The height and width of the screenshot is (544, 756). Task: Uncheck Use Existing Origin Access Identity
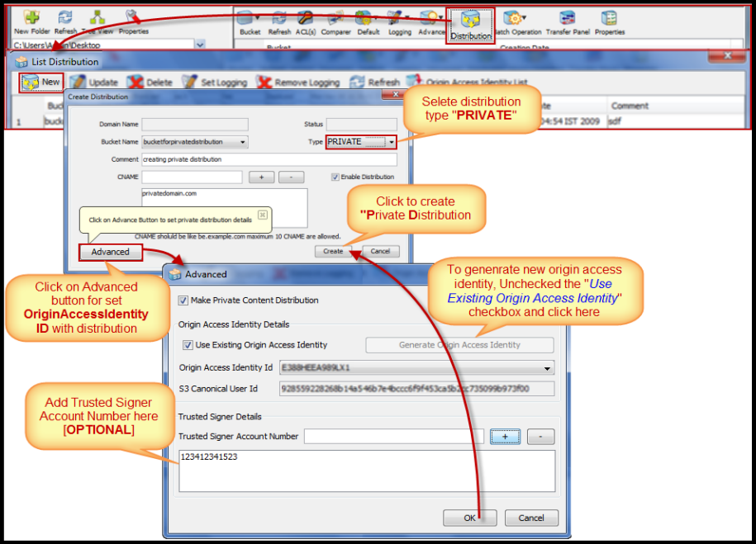coord(188,345)
